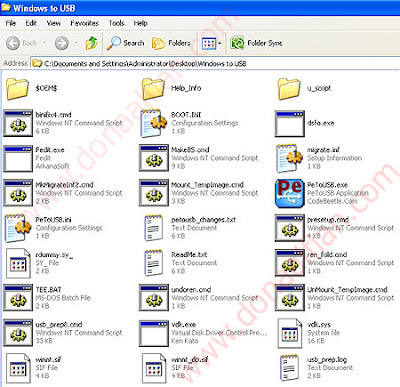Select the rdummy.sy_ file icon
The image size is (400, 387).
18,263
